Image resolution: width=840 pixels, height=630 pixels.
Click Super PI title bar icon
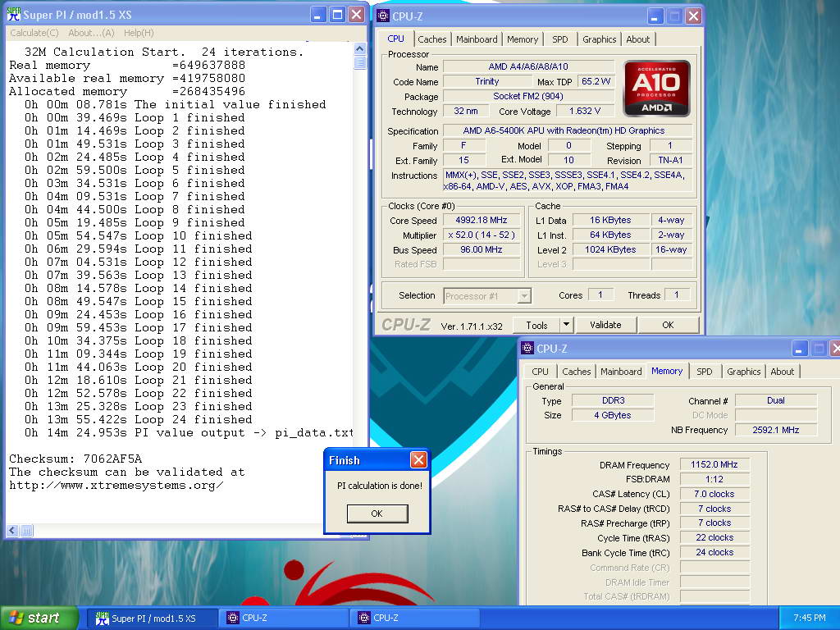tap(13, 15)
